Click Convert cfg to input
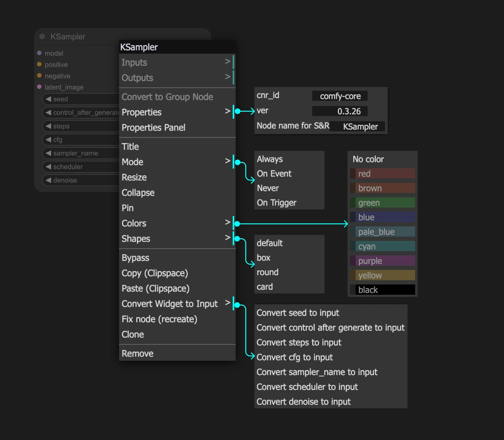The height and width of the screenshot is (440, 504). (294, 357)
